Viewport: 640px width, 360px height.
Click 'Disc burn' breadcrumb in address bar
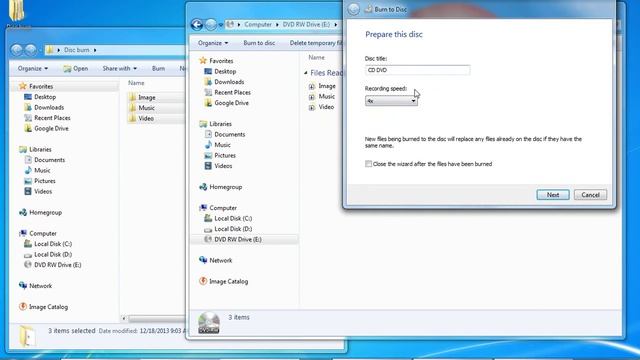(76, 50)
